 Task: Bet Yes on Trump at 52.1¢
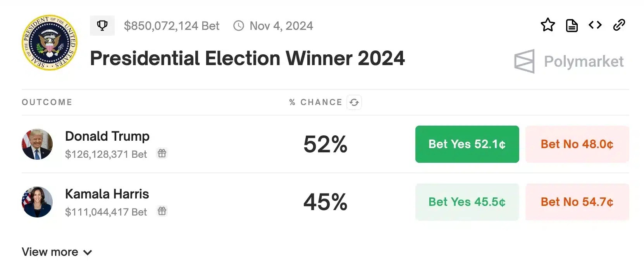467,144
